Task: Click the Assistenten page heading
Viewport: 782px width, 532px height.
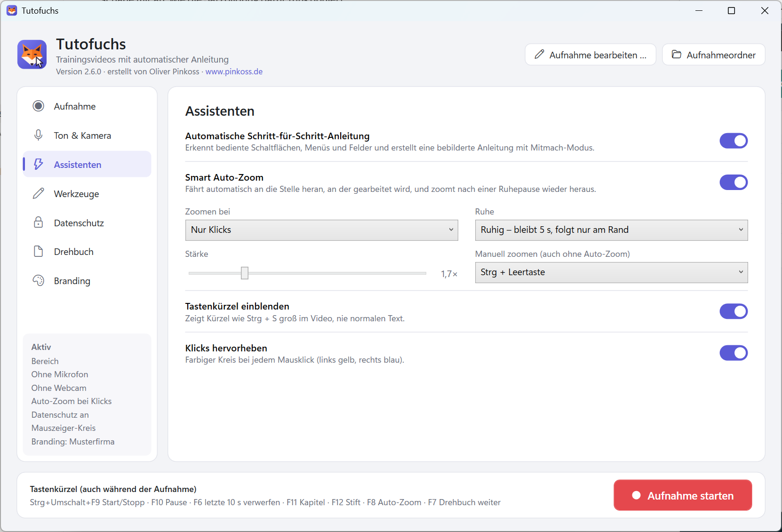Action: pos(220,111)
